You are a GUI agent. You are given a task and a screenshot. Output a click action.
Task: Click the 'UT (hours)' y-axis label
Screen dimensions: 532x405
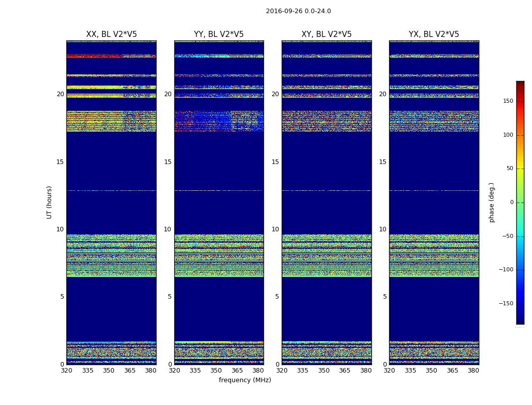pos(49,202)
